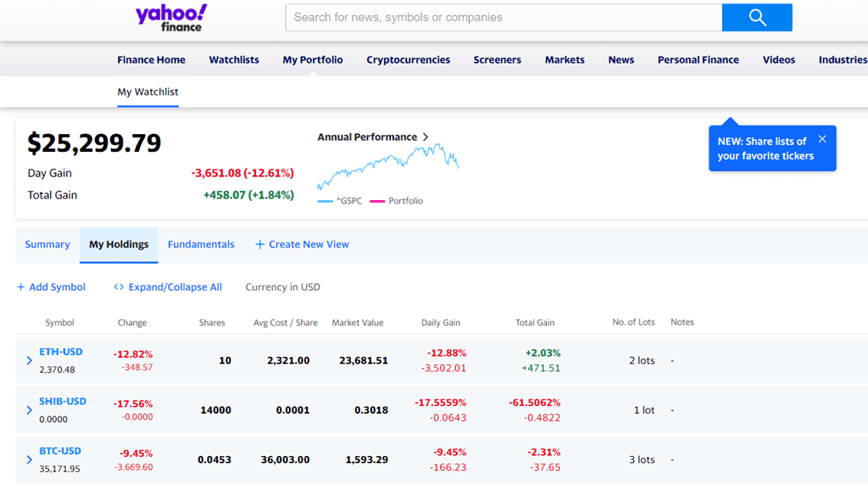The image size is (868, 496).
Task: Click Expand/Collapse All link
Action: pos(175,287)
